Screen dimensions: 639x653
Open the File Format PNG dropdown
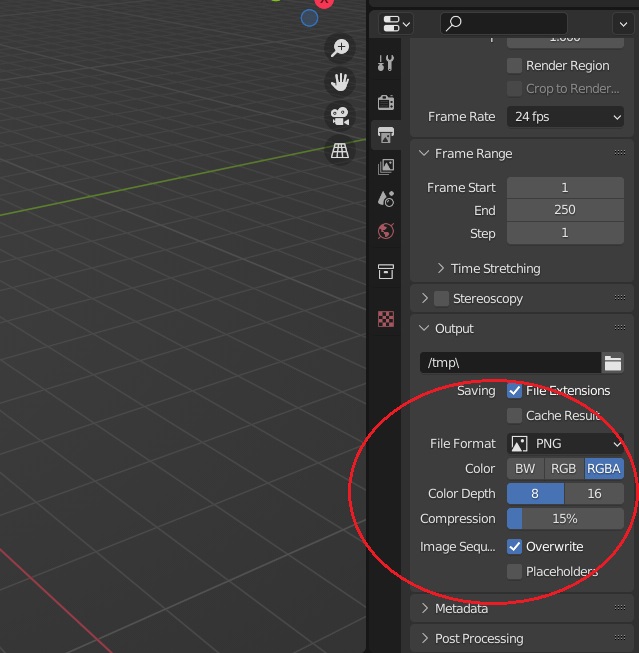pyautogui.click(x=565, y=444)
